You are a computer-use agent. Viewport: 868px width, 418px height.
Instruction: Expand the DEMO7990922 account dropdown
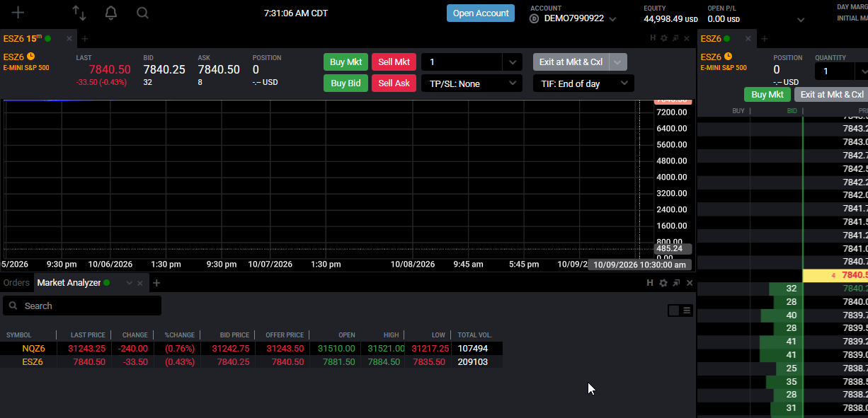click(612, 19)
